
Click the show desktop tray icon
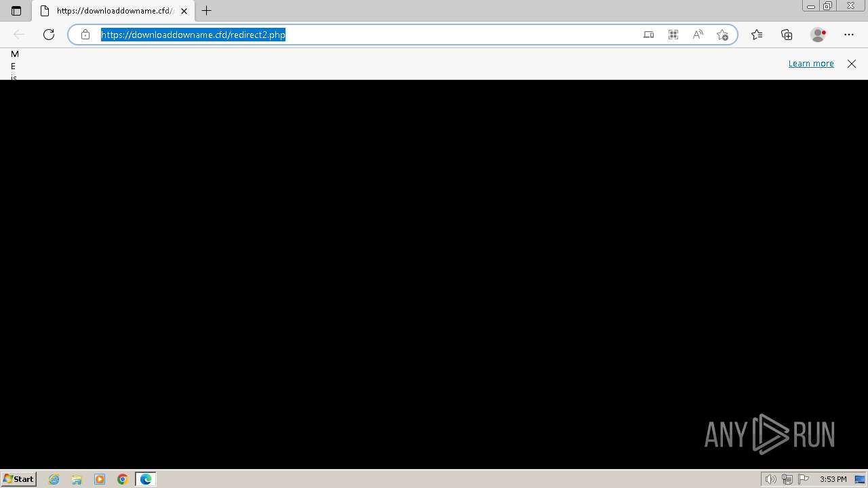click(860, 479)
